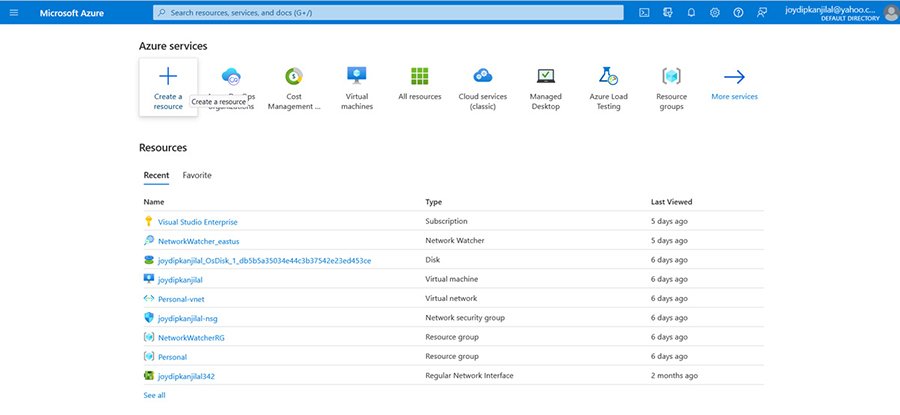Open the notifications bell
Viewport: 900px width, 415px height.
(x=691, y=13)
